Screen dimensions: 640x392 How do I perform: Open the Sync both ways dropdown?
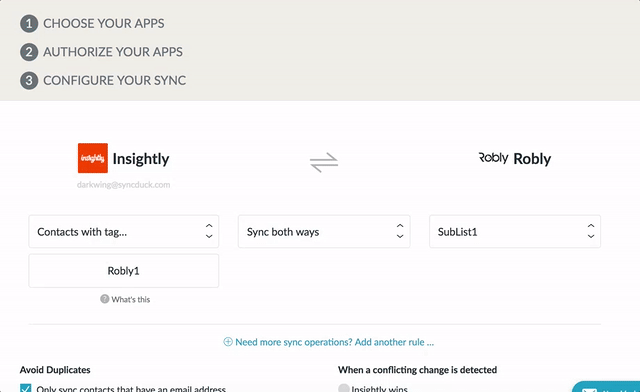point(324,232)
